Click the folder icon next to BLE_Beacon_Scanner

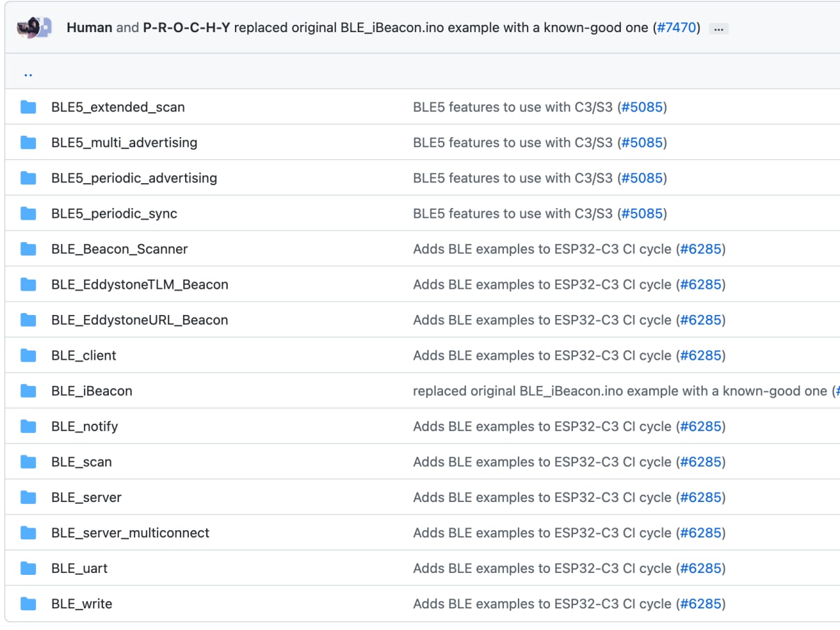click(x=28, y=249)
